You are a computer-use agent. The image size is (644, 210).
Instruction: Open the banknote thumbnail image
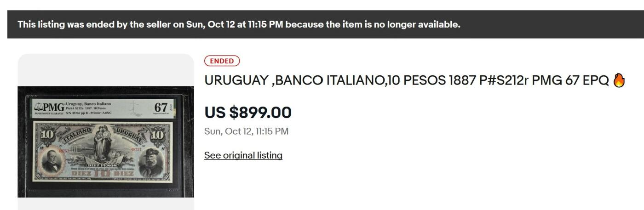pos(106,142)
